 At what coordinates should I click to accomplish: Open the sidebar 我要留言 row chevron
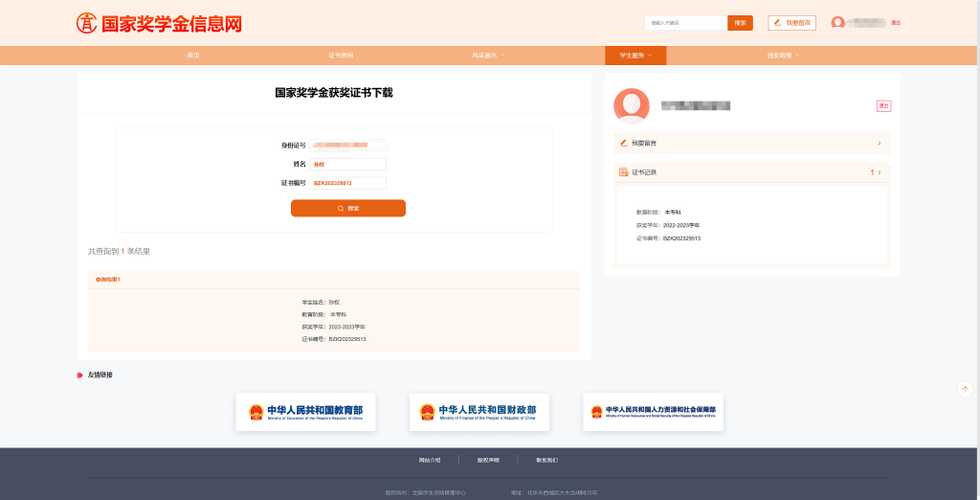pyautogui.click(x=880, y=143)
